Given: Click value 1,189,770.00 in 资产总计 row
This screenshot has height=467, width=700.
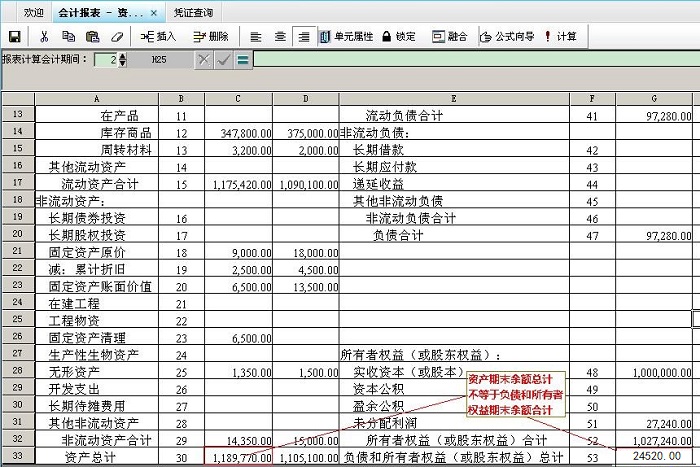Looking at the screenshot, I should (238, 458).
